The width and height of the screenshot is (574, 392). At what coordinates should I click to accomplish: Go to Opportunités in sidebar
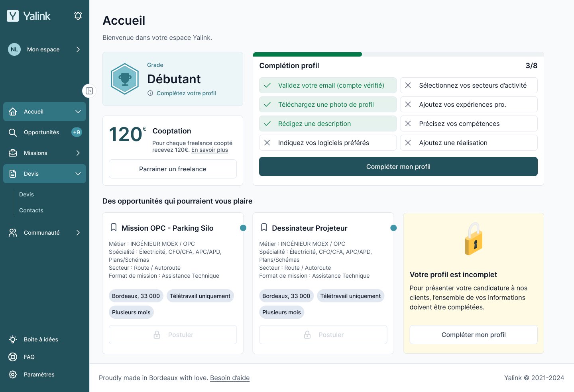[41, 132]
